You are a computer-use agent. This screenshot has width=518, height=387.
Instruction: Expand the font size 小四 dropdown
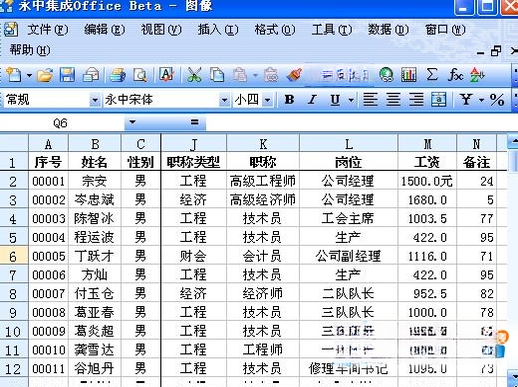point(267,100)
